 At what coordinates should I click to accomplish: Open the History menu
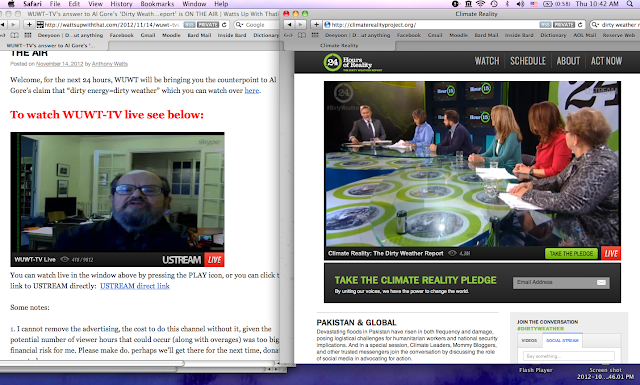click(x=121, y=4)
